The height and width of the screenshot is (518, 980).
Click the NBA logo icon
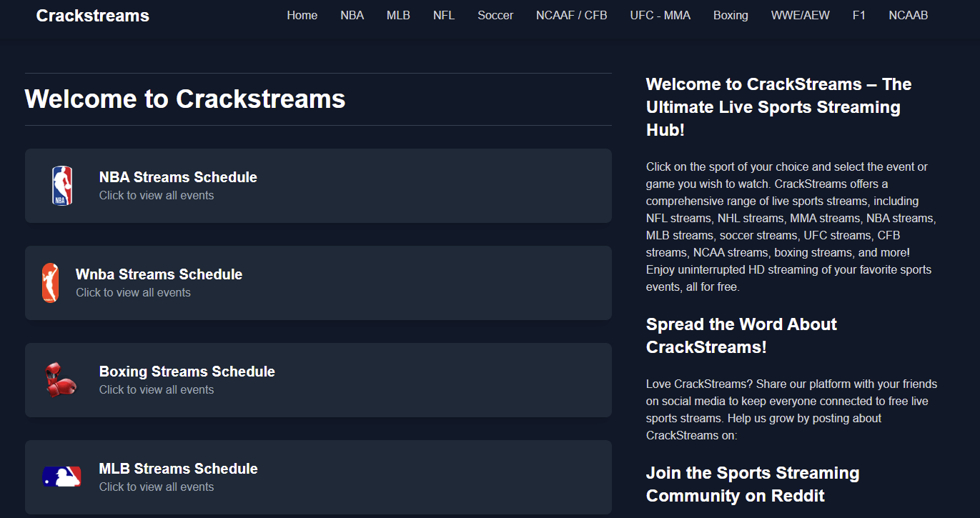(x=62, y=186)
